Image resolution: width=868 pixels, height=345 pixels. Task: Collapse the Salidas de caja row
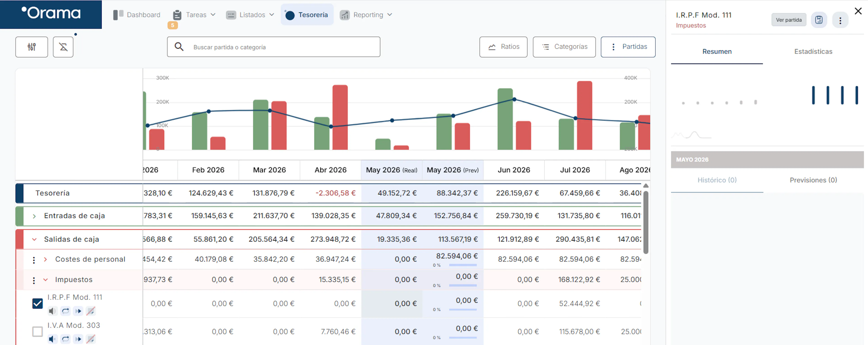34,240
